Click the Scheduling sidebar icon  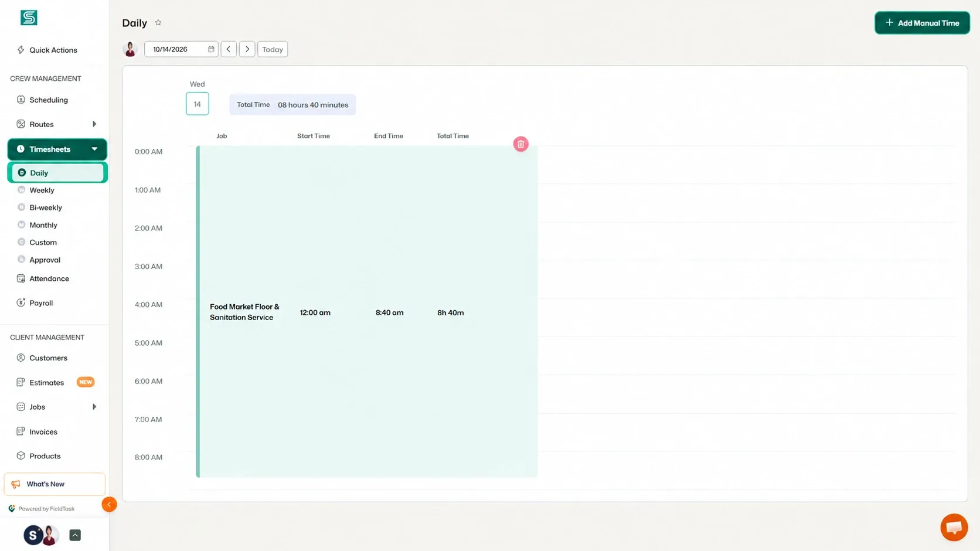click(x=21, y=100)
